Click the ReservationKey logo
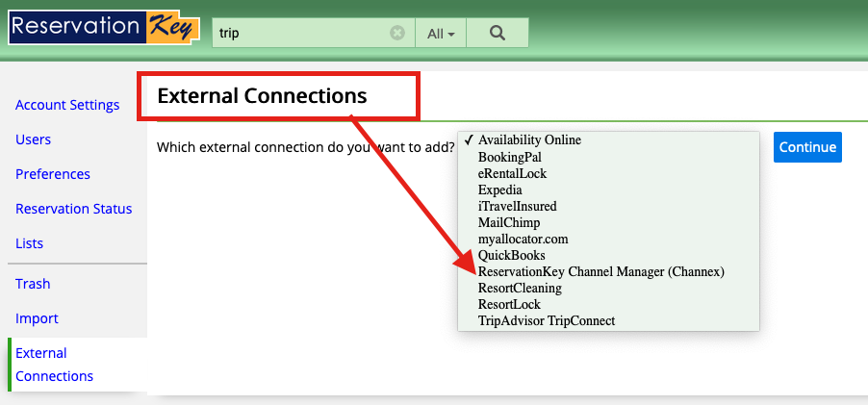 104,27
